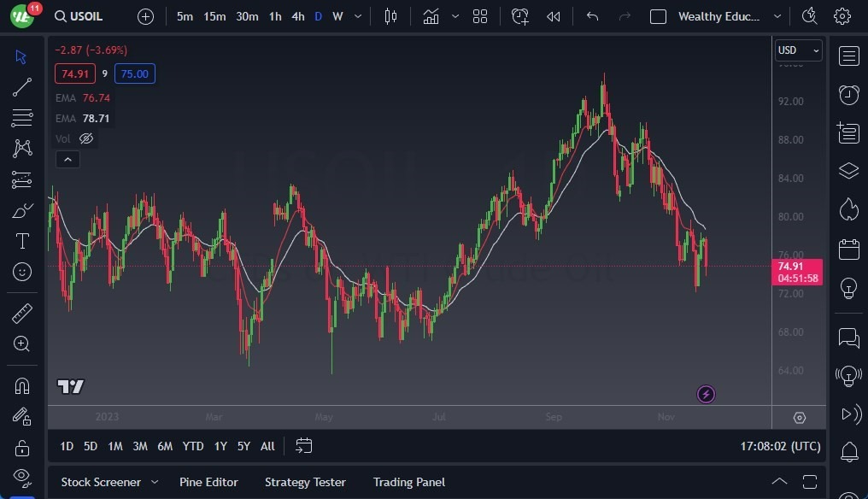Select the 1Y date range button
This screenshot has height=499, width=868.
pos(220,446)
